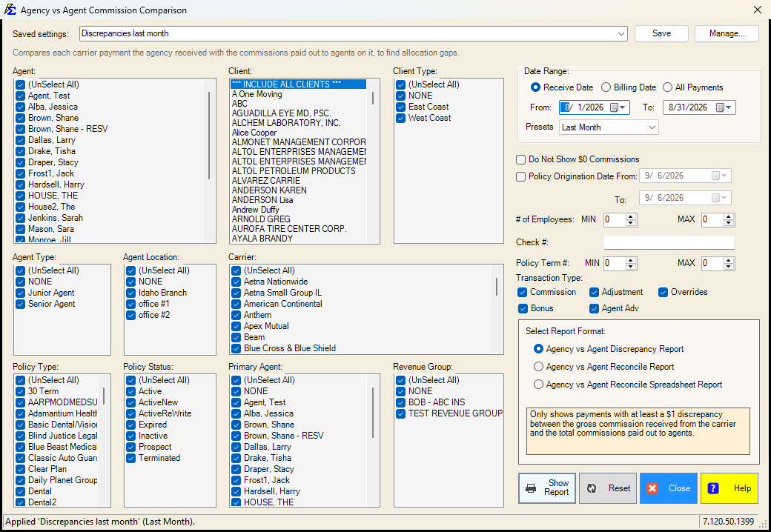Open the Saved settings dropdown
The image size is (771, 532).
(x=621, y=34)
